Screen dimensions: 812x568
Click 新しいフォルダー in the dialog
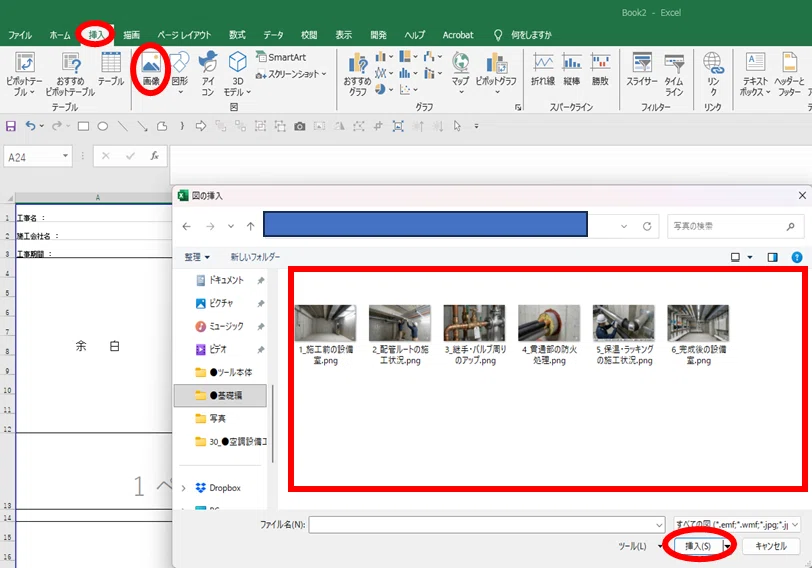point(255,257)
